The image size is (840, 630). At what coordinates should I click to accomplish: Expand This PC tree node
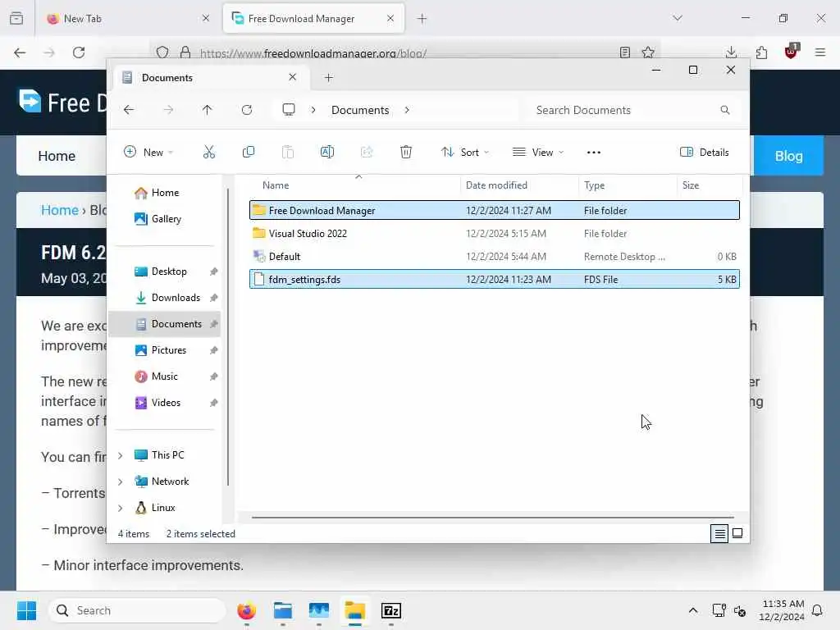(121, 455)
